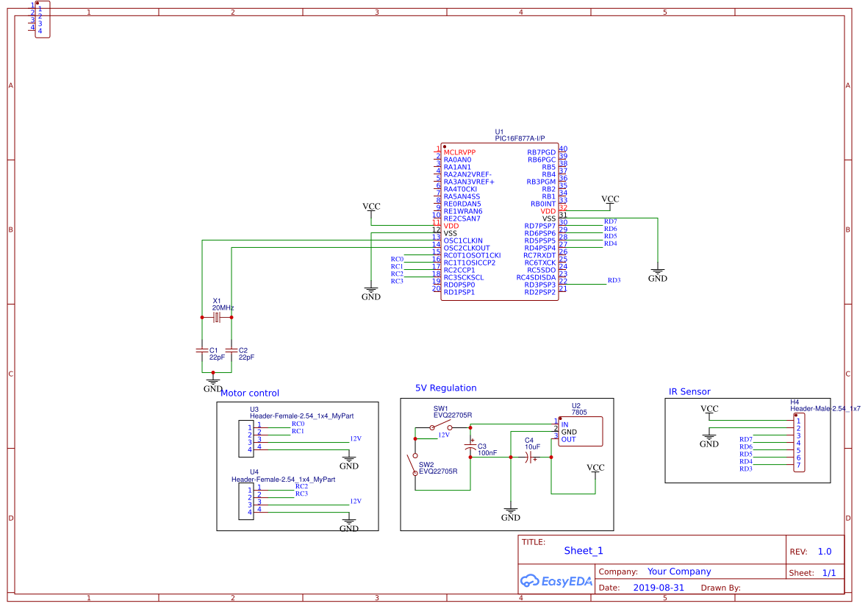Click the EasyEDA cloud logo
Viewport: 868px width, 609px height.
pyautogui.click(x=530, y=581)
